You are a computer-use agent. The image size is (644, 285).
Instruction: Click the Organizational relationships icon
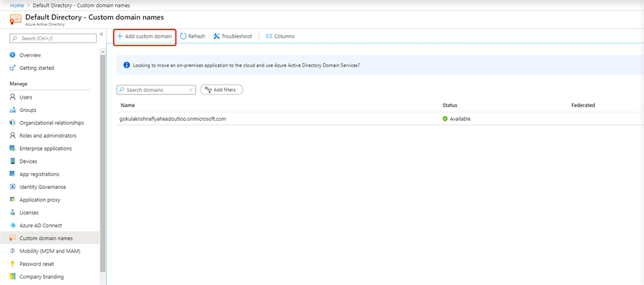[x=13, y=123]
